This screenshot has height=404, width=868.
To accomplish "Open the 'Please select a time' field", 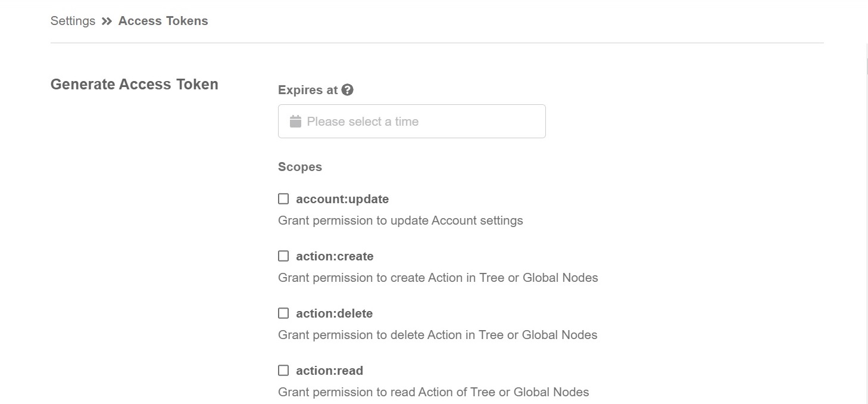I will pyautogui.click(x=417, y=122).
